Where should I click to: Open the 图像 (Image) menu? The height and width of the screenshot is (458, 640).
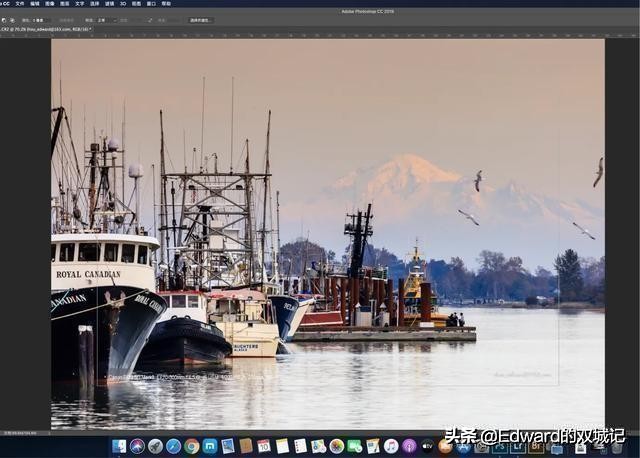[50, 4]
